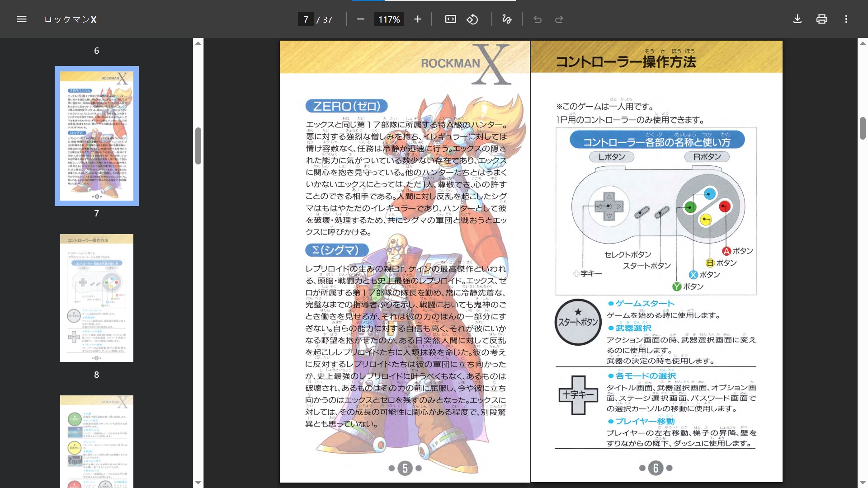Click the page number input field
The image size is (868, 488).
point(306,19)
